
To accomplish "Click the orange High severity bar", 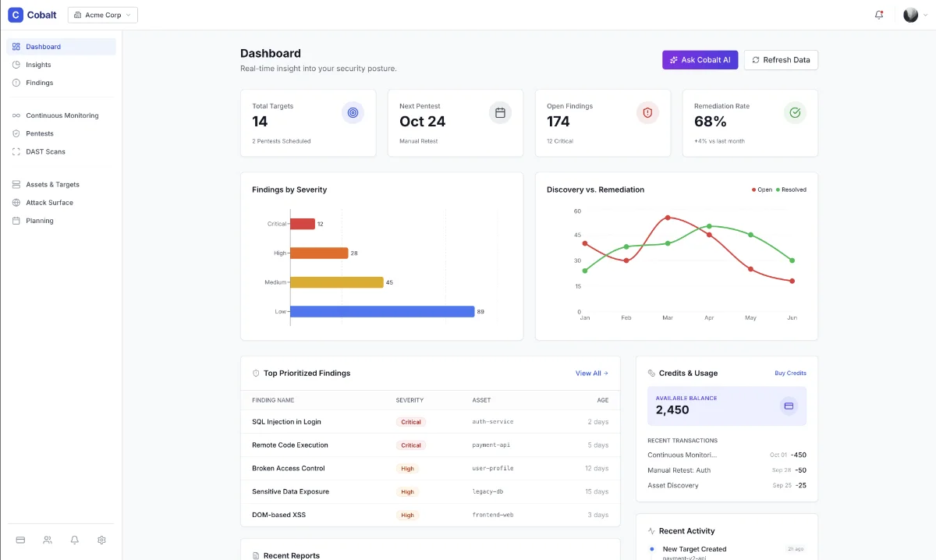I will pos(319,253).
